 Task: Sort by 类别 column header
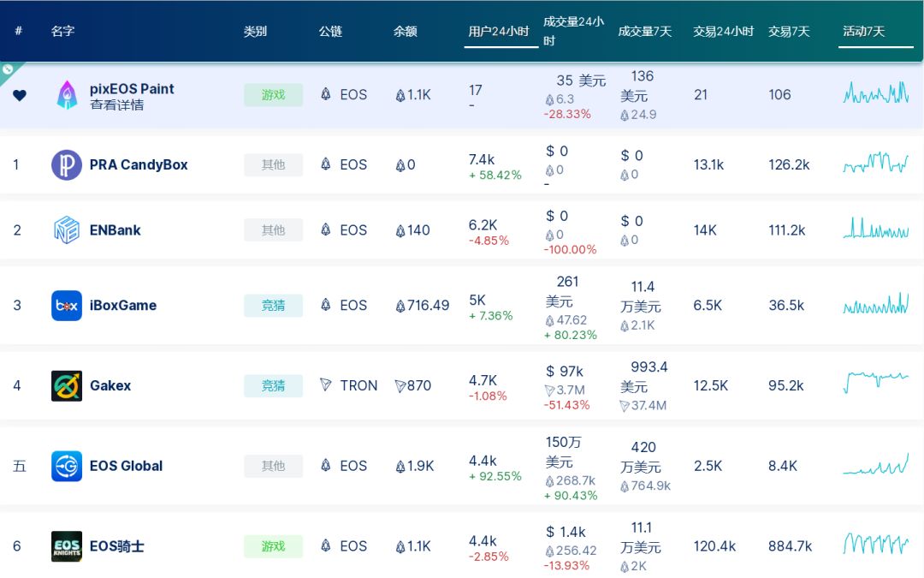point(255,32)
